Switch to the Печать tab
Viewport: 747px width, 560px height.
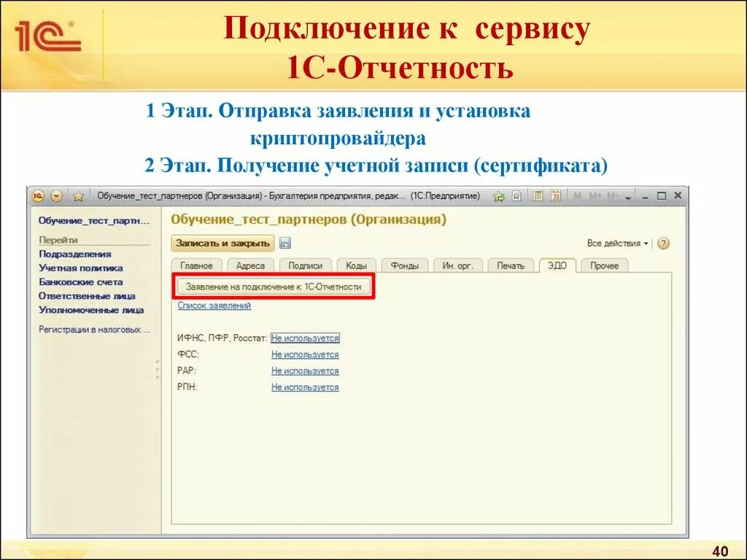tap(511, 265)
